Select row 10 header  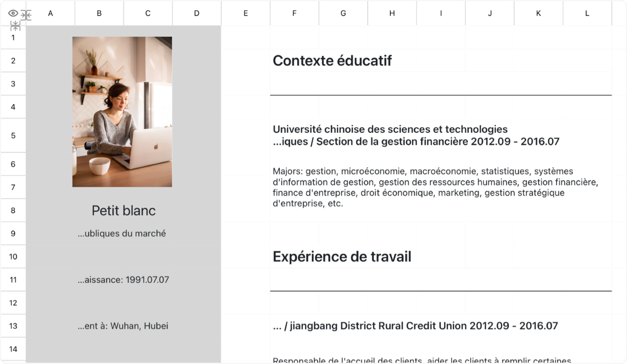13,257
